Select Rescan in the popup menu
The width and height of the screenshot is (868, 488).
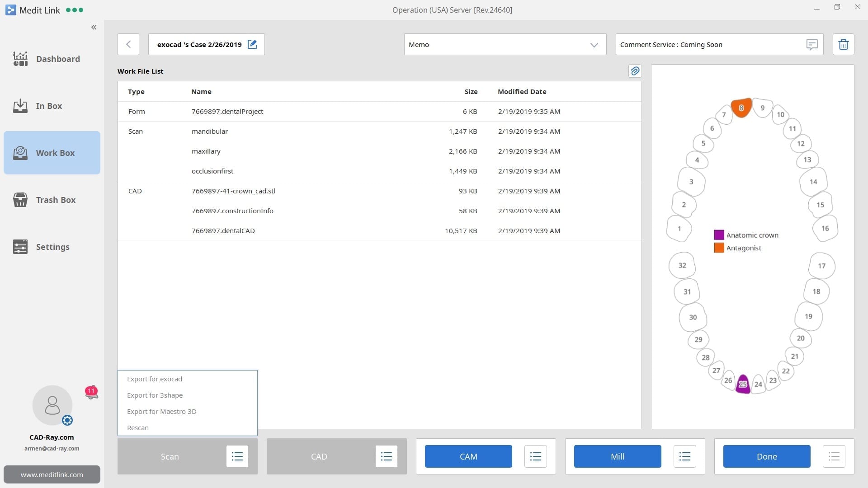pyautogui.click(x=138, y=428)
